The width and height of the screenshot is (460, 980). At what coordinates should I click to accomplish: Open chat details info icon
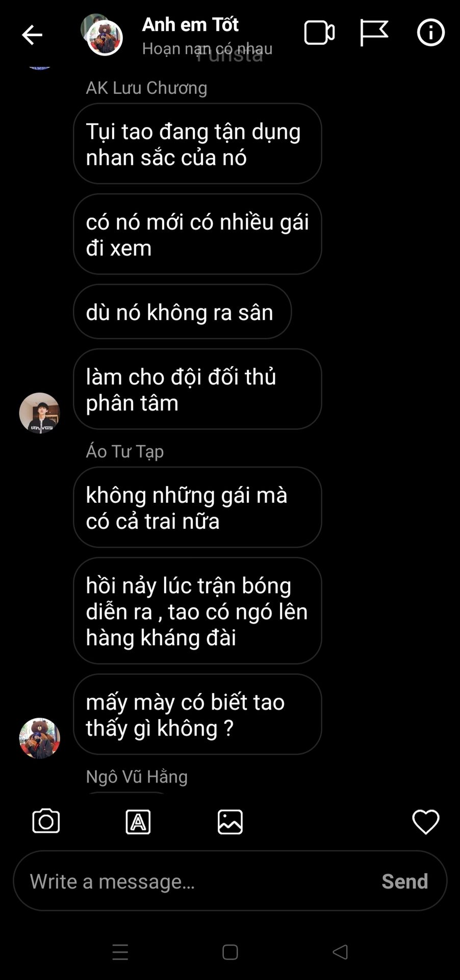tap(431, 33)
